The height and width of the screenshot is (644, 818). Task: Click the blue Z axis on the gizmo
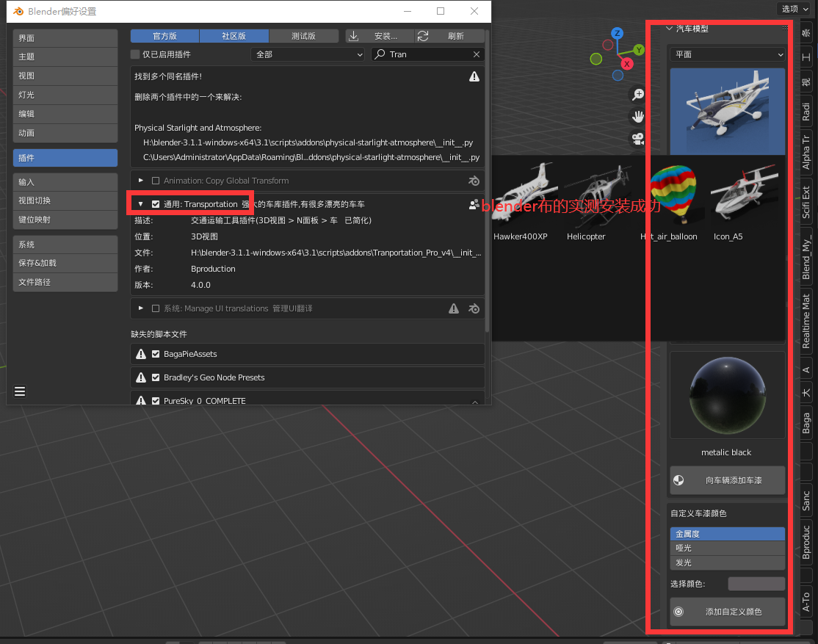[x=617, y=33]
